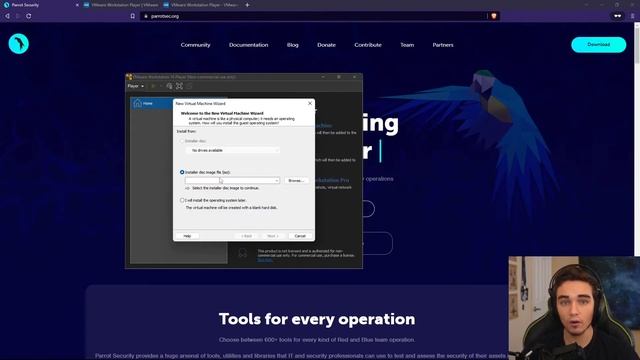
Task: Click the Buy now link in VMware Player
Action: pyautogui.click(x=264, y=260)
